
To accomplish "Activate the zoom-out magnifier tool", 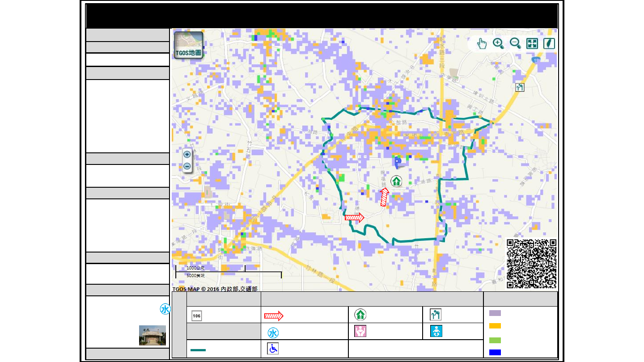I will [515, 43].
